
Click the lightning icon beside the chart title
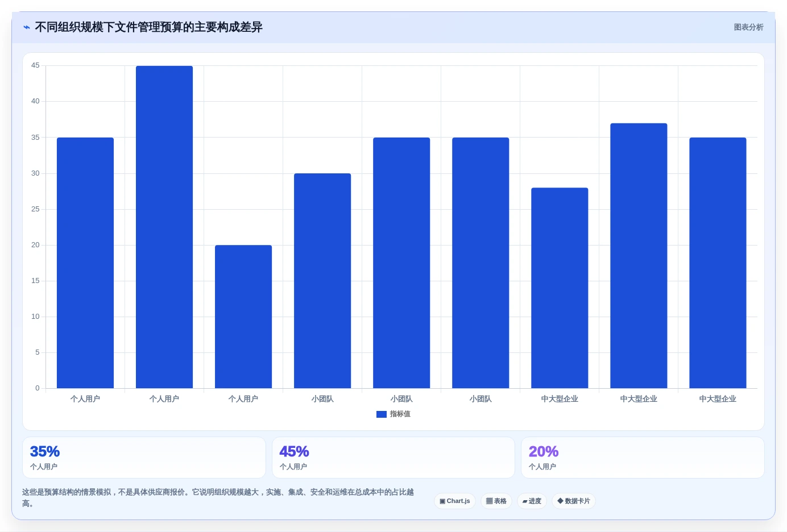coord(27,27)
